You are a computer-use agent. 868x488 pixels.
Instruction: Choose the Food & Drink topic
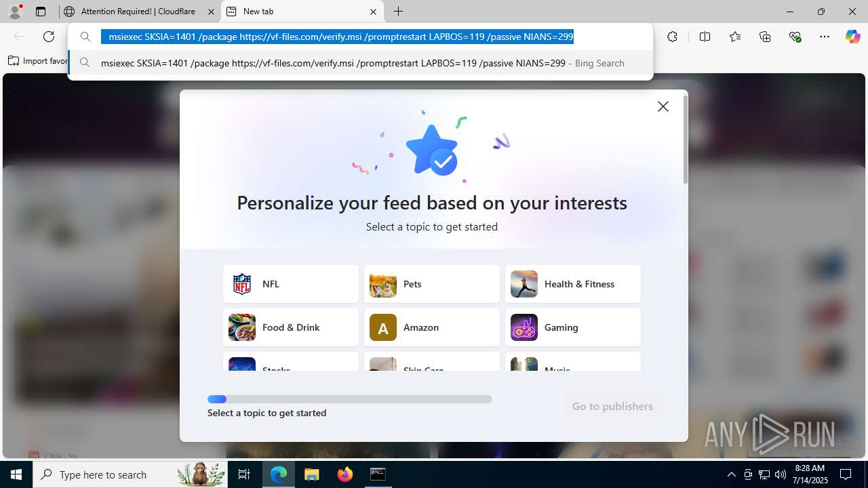[x=291, y=327]
